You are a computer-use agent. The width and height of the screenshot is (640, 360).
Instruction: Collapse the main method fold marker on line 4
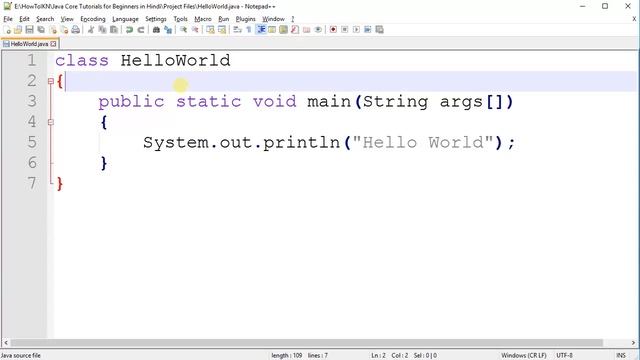[x=51, y=122]
